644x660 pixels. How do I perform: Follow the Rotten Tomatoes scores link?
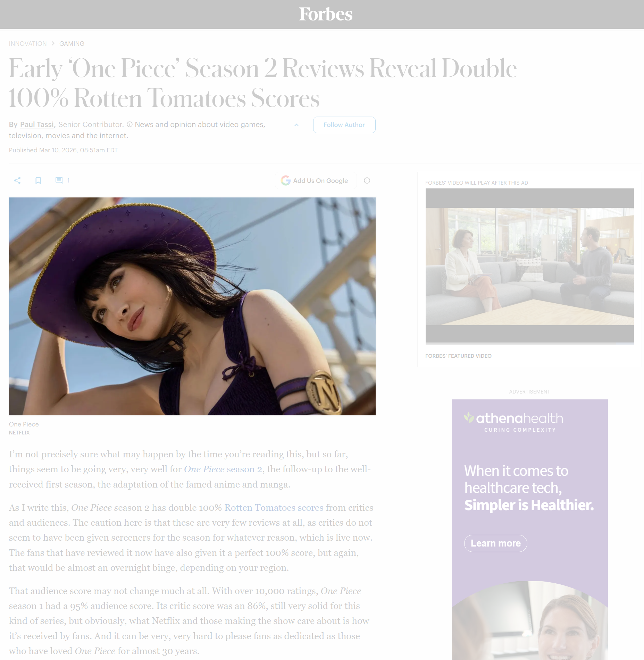274,508
